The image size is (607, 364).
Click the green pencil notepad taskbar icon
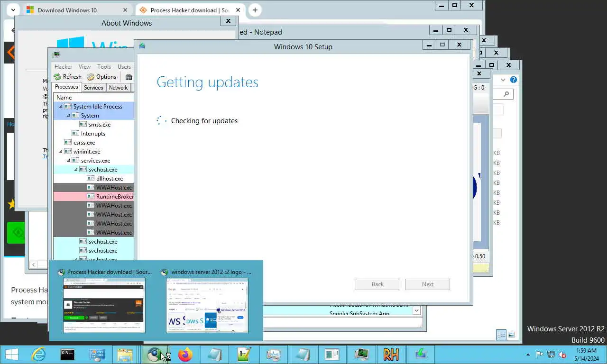[244, 355]
